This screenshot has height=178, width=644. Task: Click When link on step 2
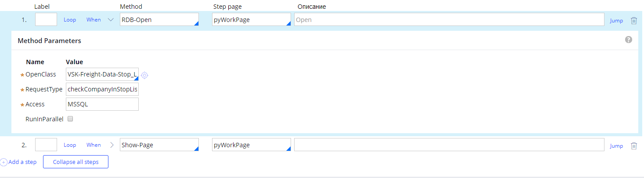[94, 145]
